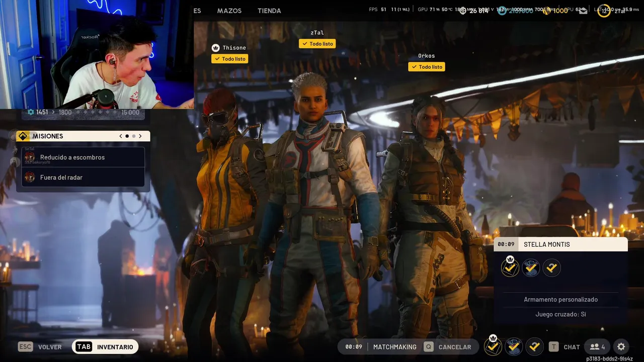
Task: Click the progress track diamonds before 15 000
Action: click(x=96, y=112)
